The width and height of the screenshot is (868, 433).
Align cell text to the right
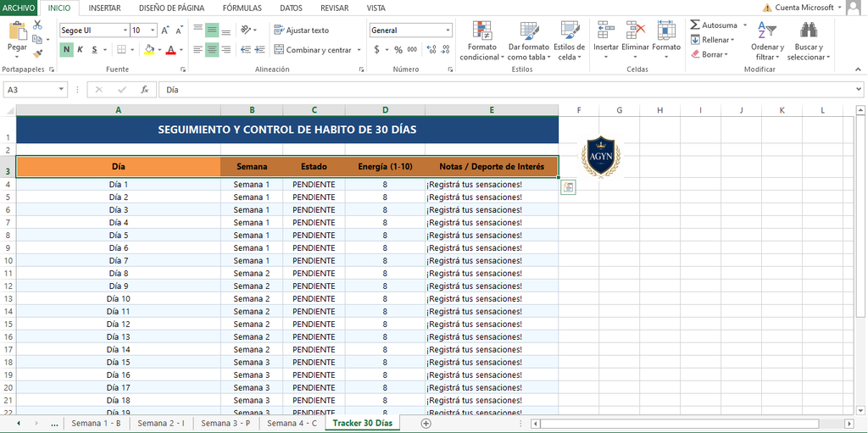(225, 50)
